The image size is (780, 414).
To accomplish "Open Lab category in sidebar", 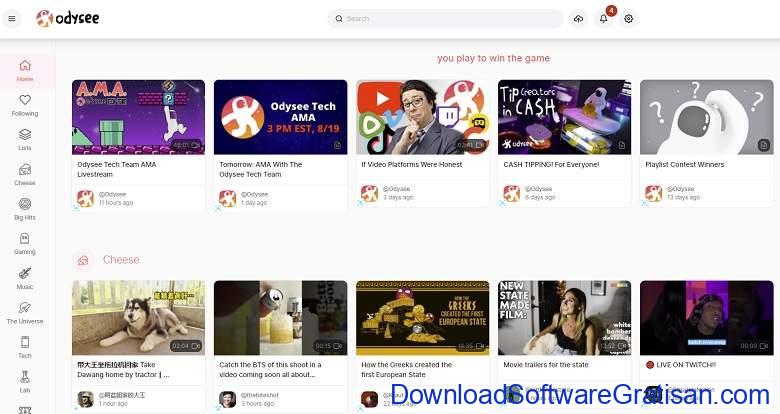I will [25, 382].
